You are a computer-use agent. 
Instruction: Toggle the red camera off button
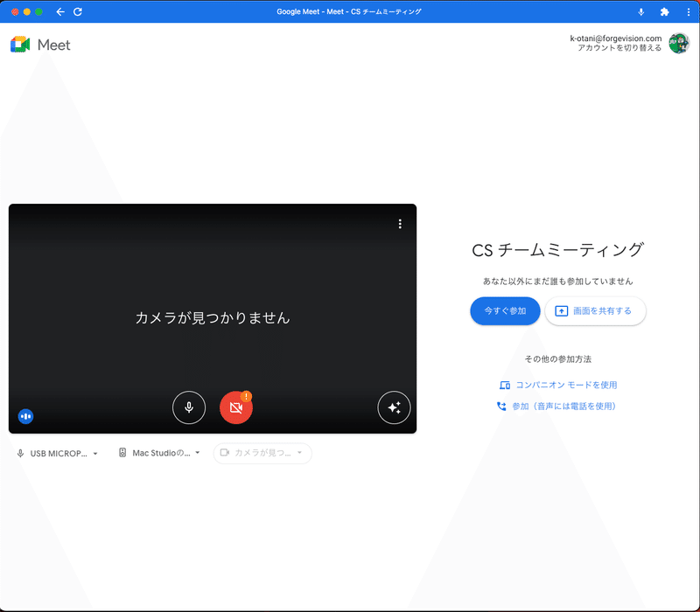coord(235,407)
